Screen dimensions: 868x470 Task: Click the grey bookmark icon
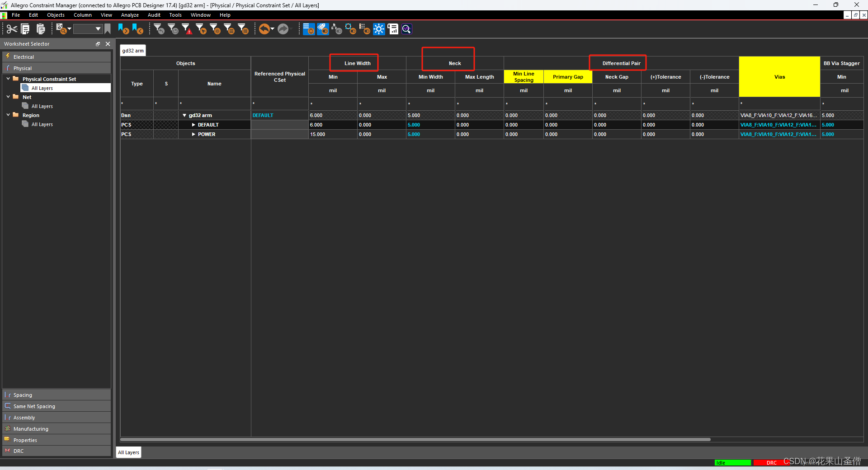click(108, 29)
